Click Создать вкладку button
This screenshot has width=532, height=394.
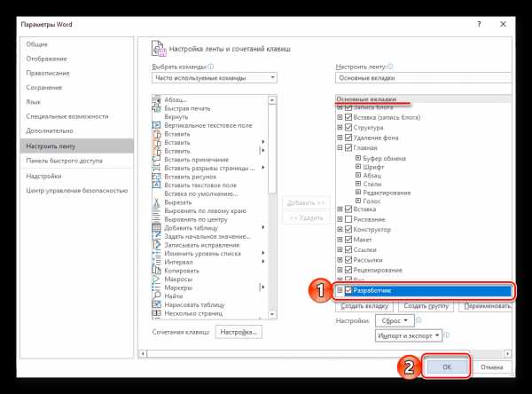point(364,306)
